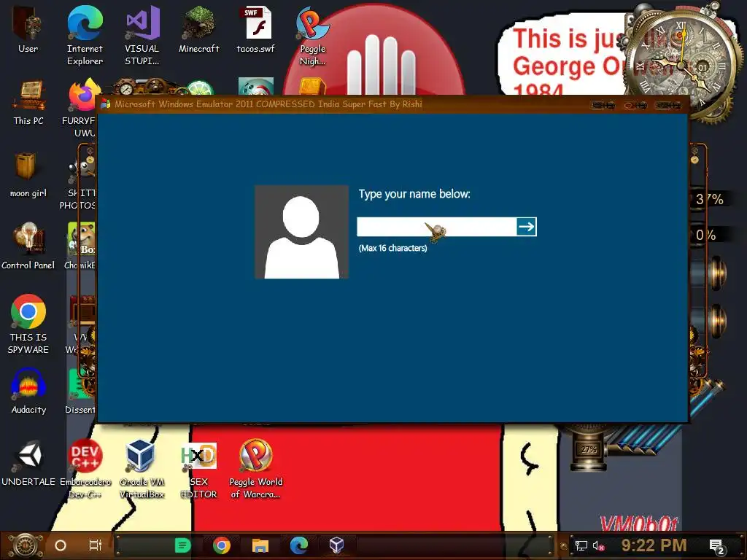Click the emulator window title icon
This screenshot has height=560, width=747.
coord(106,104)
